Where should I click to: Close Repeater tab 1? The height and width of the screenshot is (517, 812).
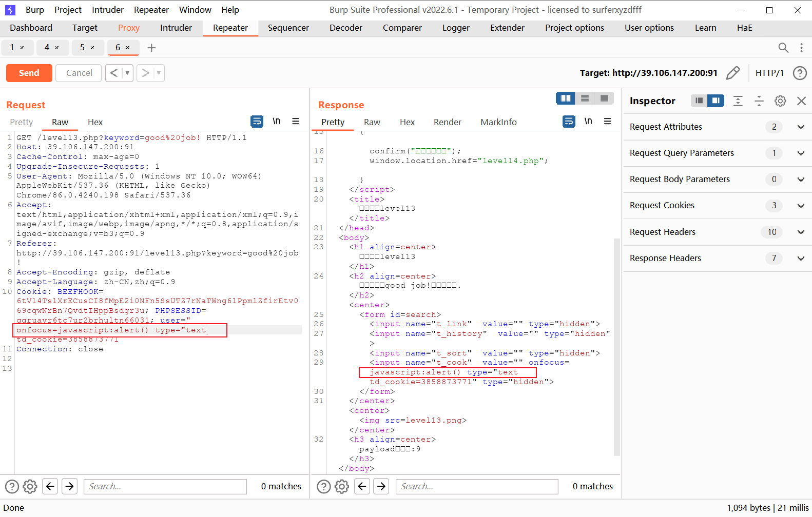[22, 48]
